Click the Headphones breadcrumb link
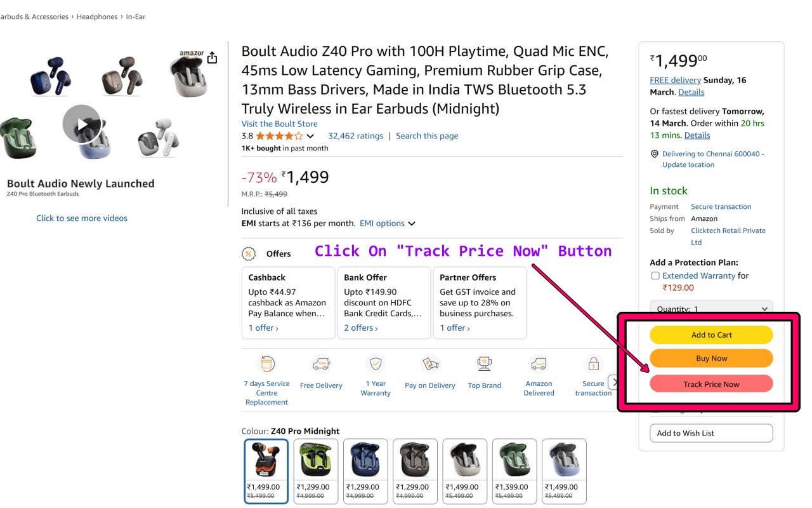The image size is (812, 508). (x=97, y=17)
